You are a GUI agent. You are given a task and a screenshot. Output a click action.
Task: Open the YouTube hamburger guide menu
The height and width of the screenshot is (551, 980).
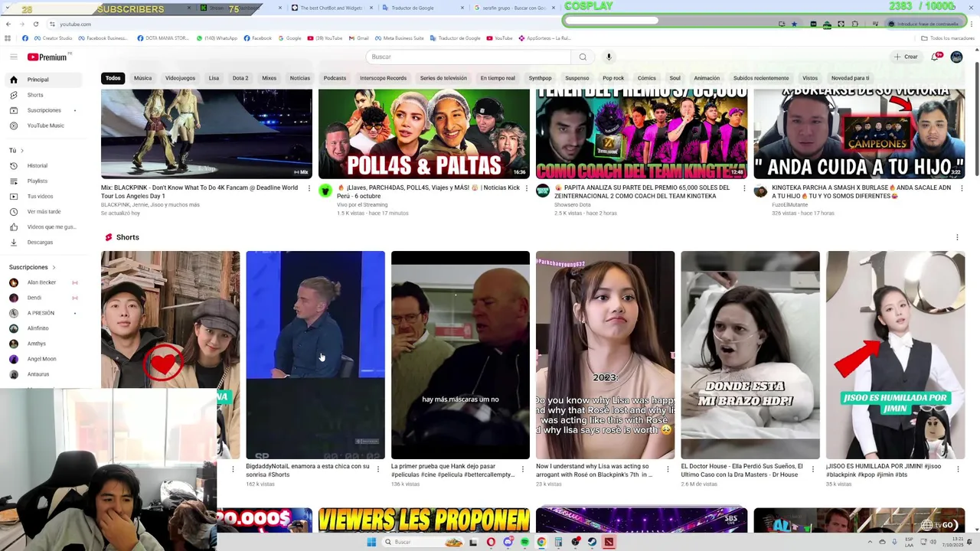click(x=13, y=57)
